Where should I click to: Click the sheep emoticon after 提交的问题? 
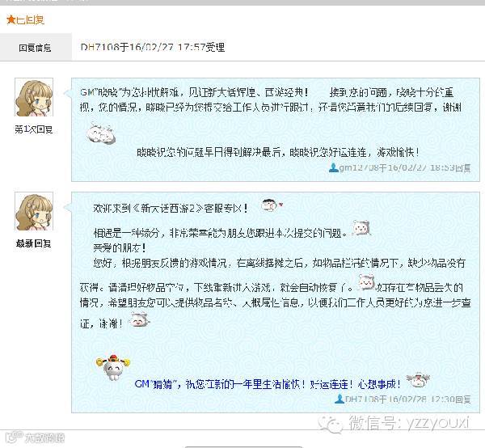361,228
